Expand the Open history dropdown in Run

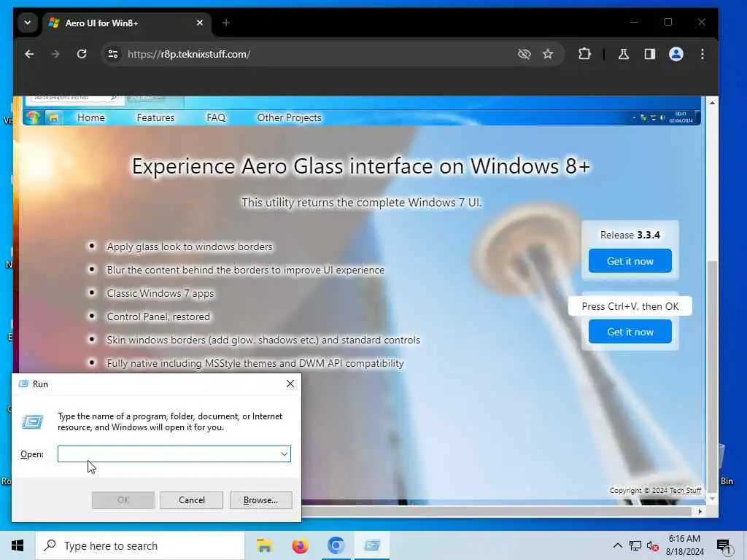click(285, 454)
